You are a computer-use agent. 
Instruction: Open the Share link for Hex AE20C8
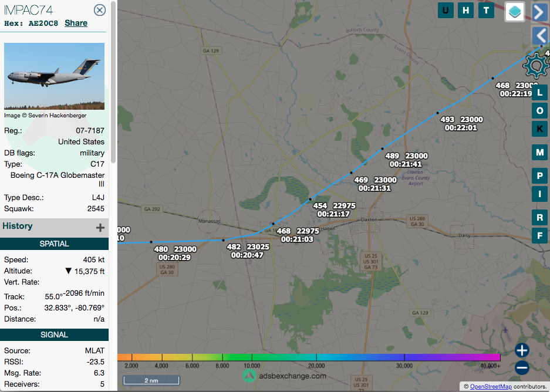76,23
